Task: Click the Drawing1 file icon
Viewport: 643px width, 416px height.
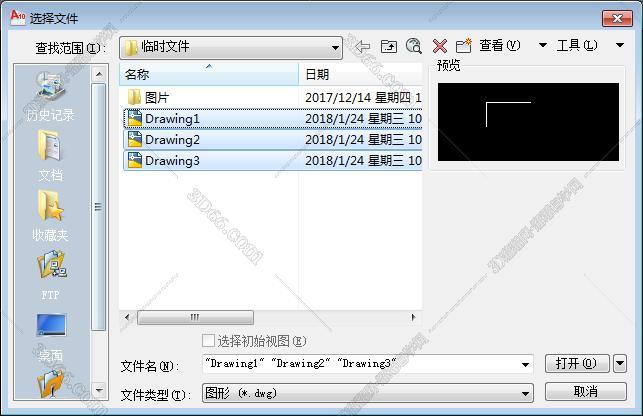Action: pos(135,118)
